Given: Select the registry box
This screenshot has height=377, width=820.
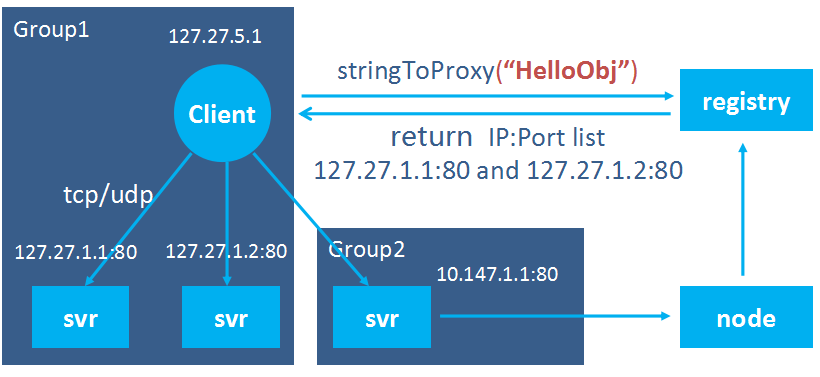Looking at the screenshot, I should pos(746,100).
